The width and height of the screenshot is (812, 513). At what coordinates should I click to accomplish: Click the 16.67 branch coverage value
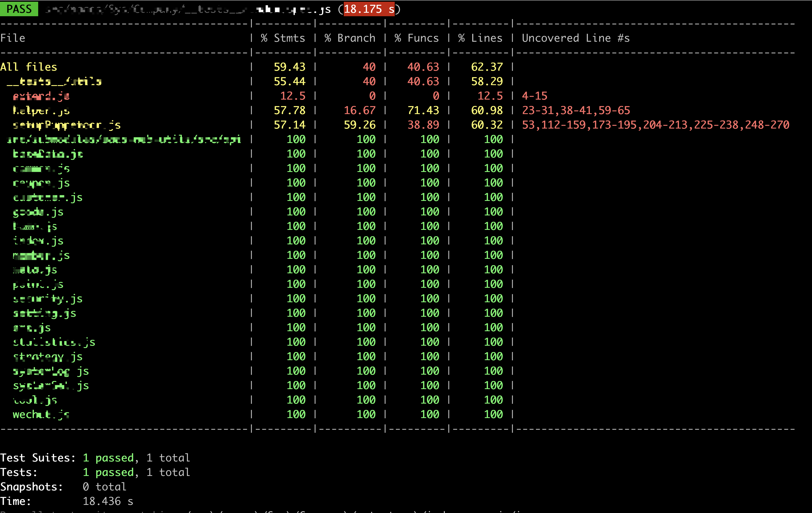pyautogui.click(x=359, y=111)
